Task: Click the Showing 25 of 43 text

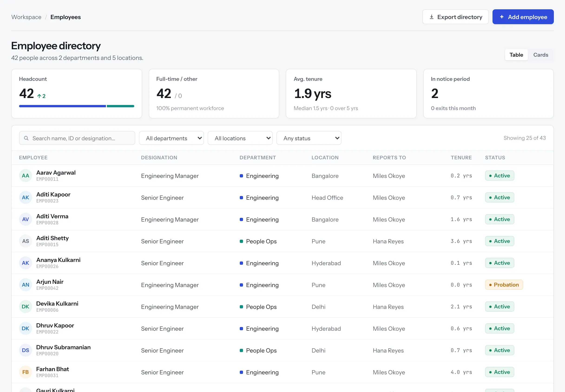Action: tap(525, 138)
